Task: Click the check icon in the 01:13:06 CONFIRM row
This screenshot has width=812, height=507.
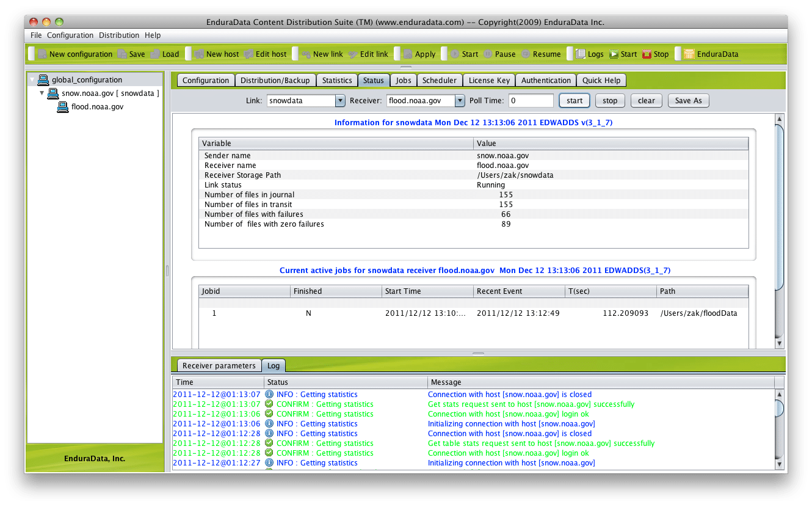Action: pyautogui.click(x=269, y=414)
